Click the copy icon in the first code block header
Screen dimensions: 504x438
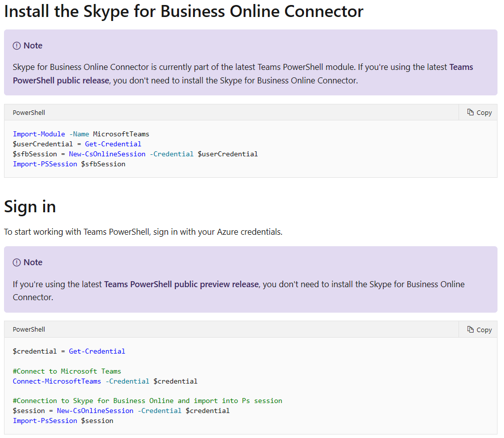(x=470, y=112)
